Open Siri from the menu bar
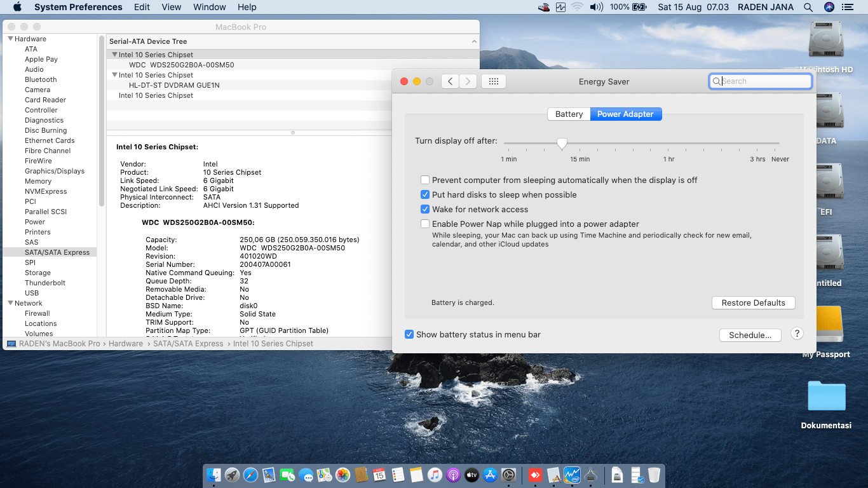The image size is (868, 488). 829,7
